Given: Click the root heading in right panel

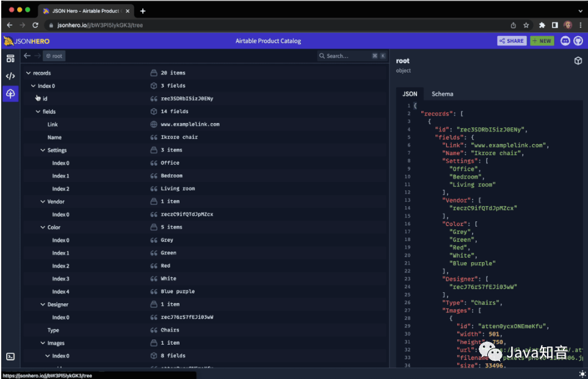Looking at the screenshot, I should point(403,61).
